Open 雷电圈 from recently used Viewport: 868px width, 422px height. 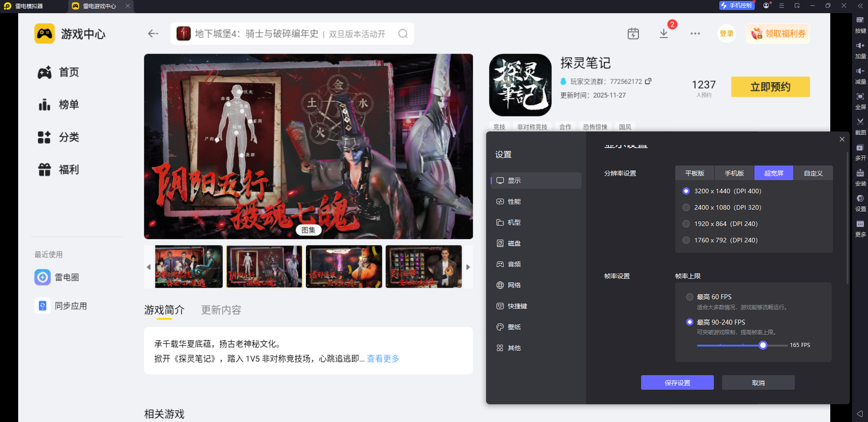click(57, 277)
